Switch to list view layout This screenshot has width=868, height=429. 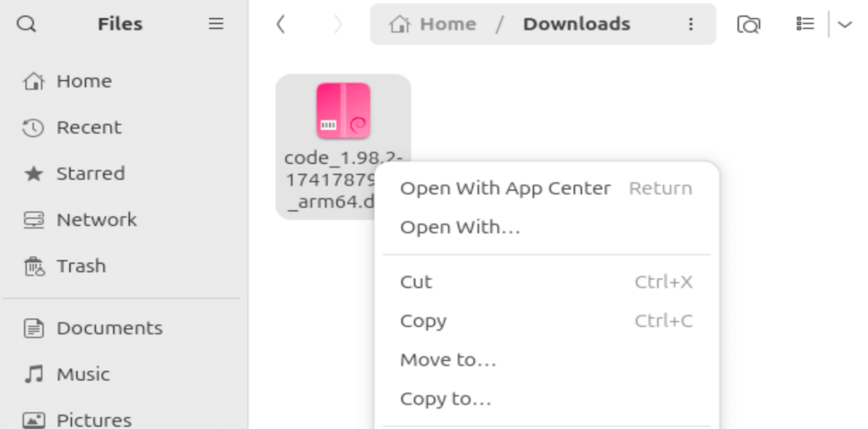(x=804, y=24)
